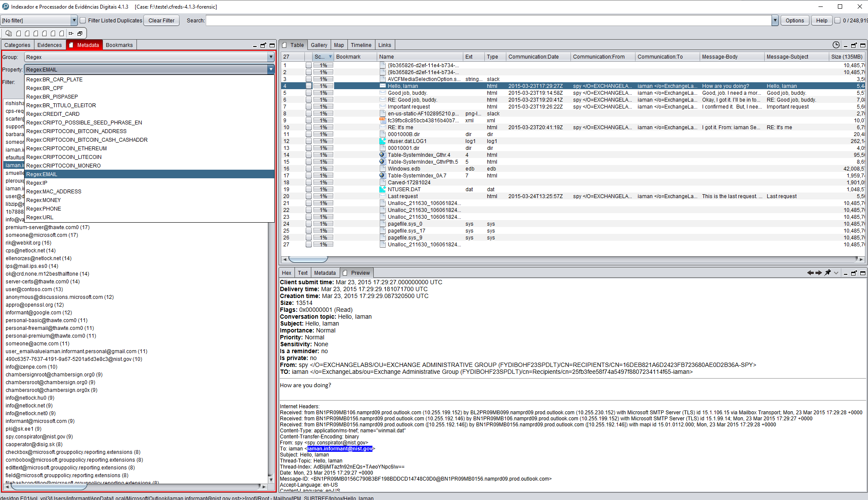
Task: Click the 1% score bar on row 10
Action: [x=322, y=127]
